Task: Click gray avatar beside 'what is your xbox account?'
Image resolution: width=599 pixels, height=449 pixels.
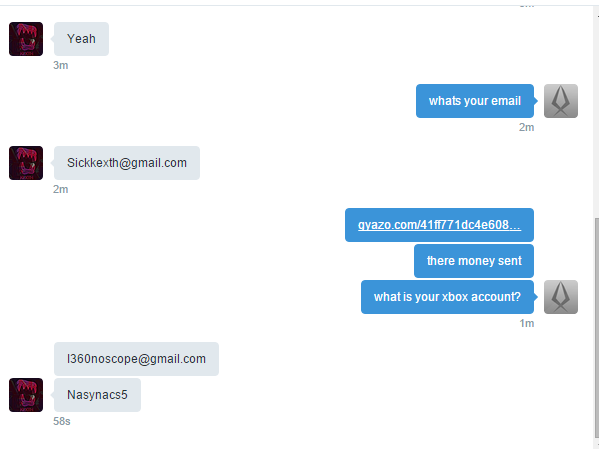Action: tap(561, 297)
